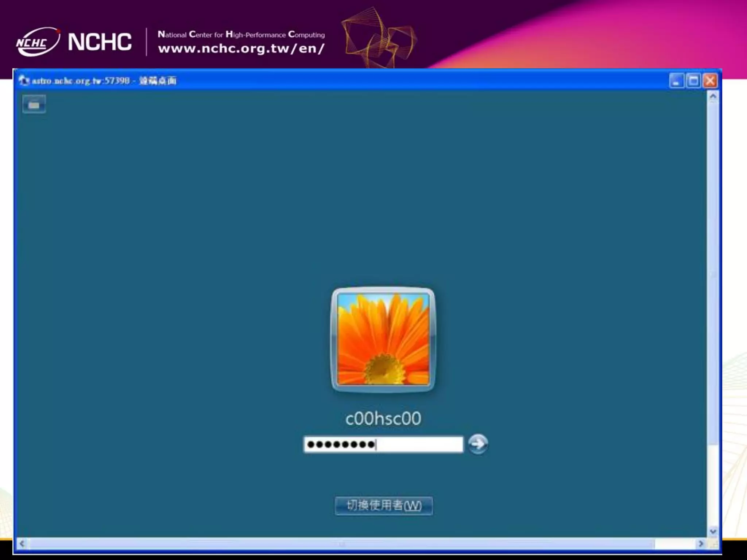Screen dimensions: 747x560
Task: Minimize the astro.nchc.org.tw remote desktop window
Action: 676,81
